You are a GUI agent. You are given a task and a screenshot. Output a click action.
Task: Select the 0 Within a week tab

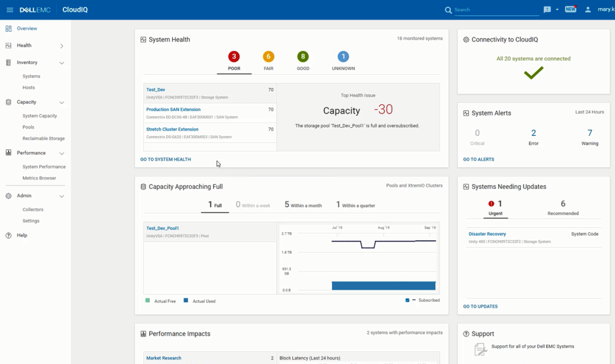[x=253, y=205]
